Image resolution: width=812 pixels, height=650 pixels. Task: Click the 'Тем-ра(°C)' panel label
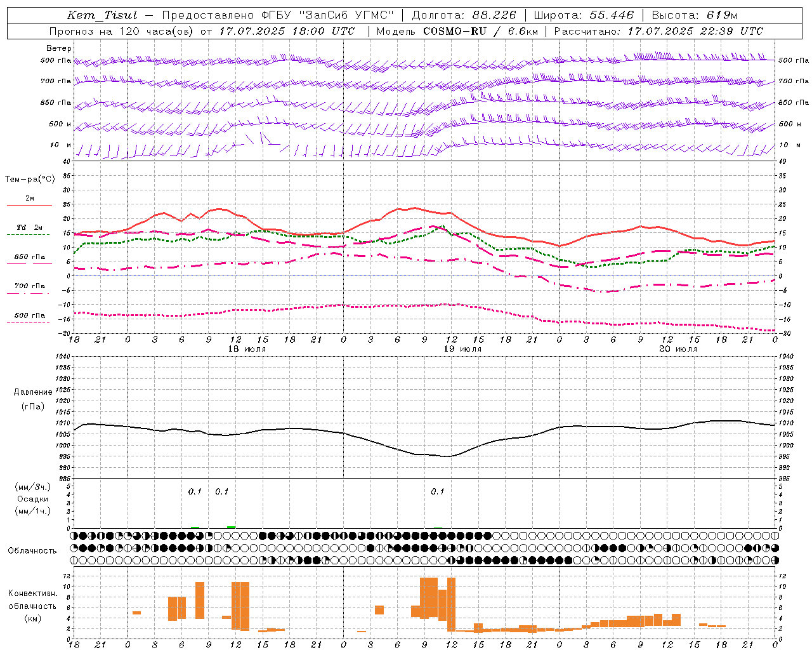click(30, 180)
